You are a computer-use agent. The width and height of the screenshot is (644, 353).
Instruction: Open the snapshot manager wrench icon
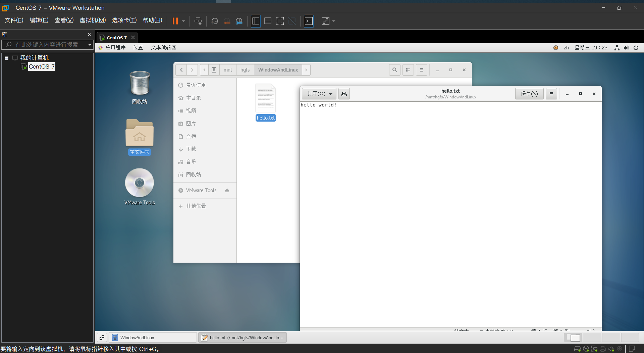(x=239, y=21)
